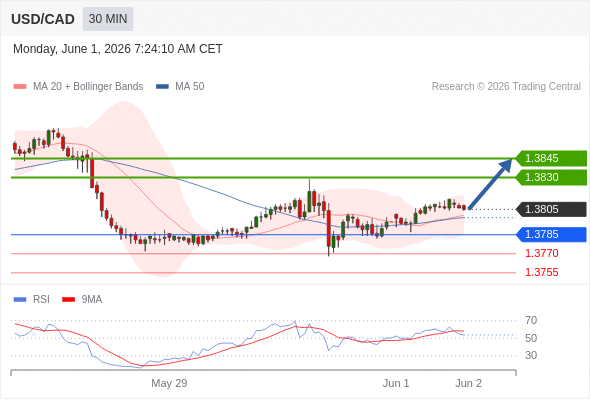Click the May 29 date axis label
The width and height of the screenshot is (590, 400).
pos(169,383)
